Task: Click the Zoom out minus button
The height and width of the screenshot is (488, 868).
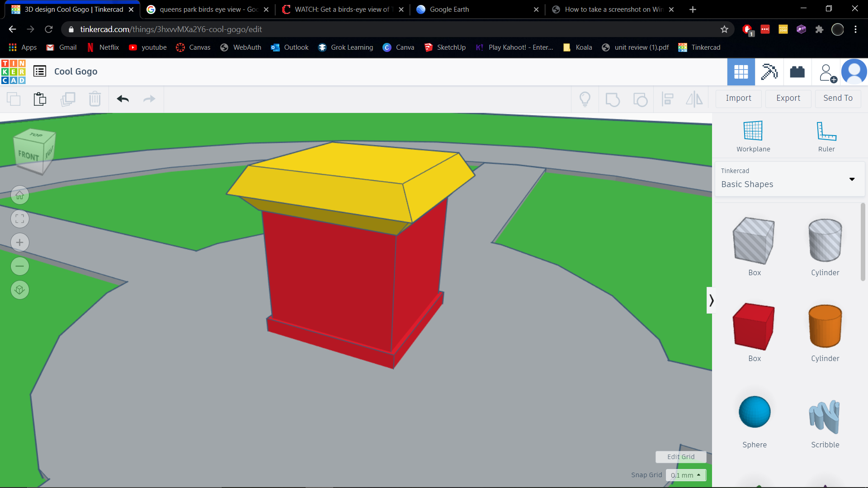Action: [20, 266]
